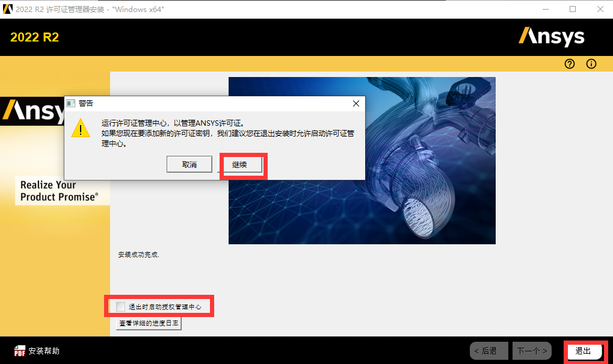Close the 警告 dialog with X
This screenshot has height=364, width=613.
(x=356, y=103)
